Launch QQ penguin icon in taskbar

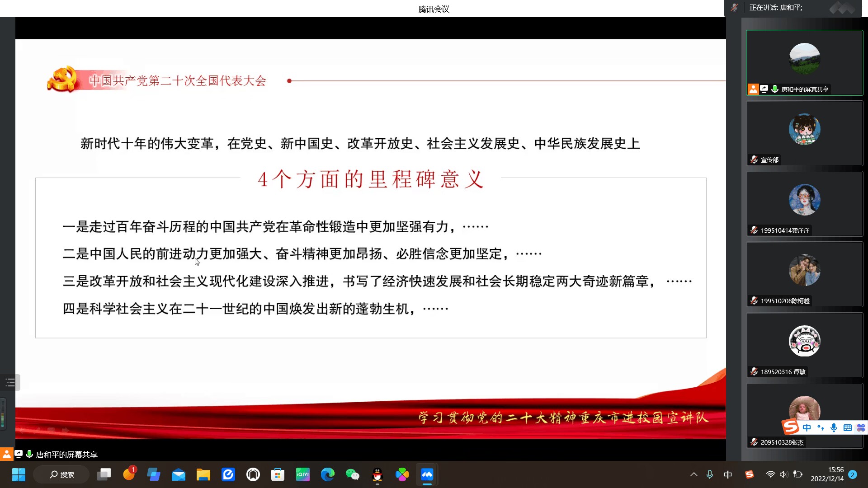[x=377, y=474]
